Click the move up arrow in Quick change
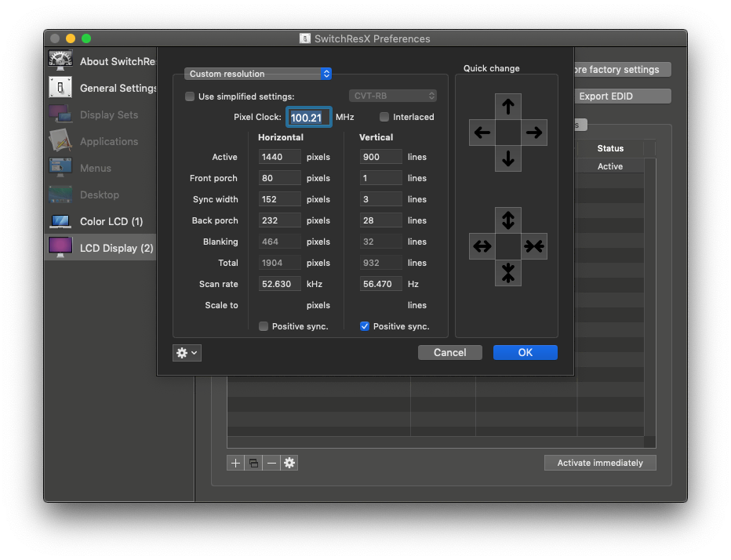The height and width of the screenshot is (560, 731). point(508,107)
